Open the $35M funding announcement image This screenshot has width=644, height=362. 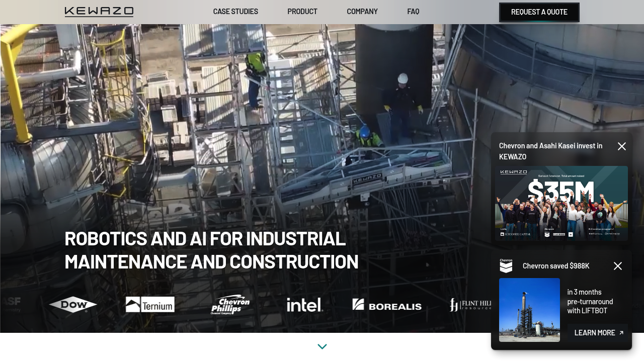(561, 203)
